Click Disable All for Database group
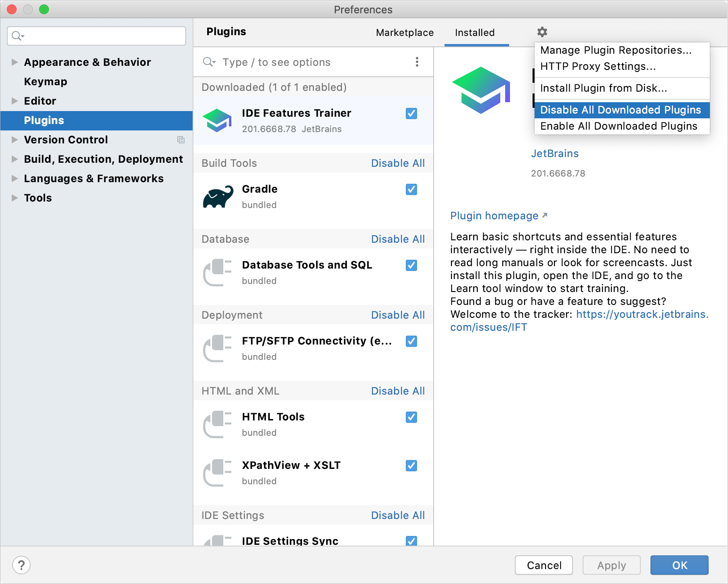 tap(398, 239)
